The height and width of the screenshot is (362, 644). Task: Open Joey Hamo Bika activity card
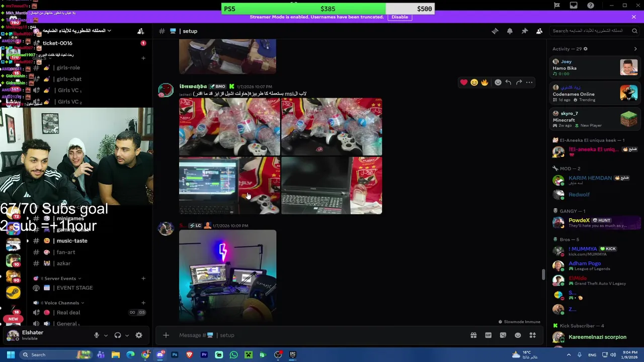click(x=595, y=67)
